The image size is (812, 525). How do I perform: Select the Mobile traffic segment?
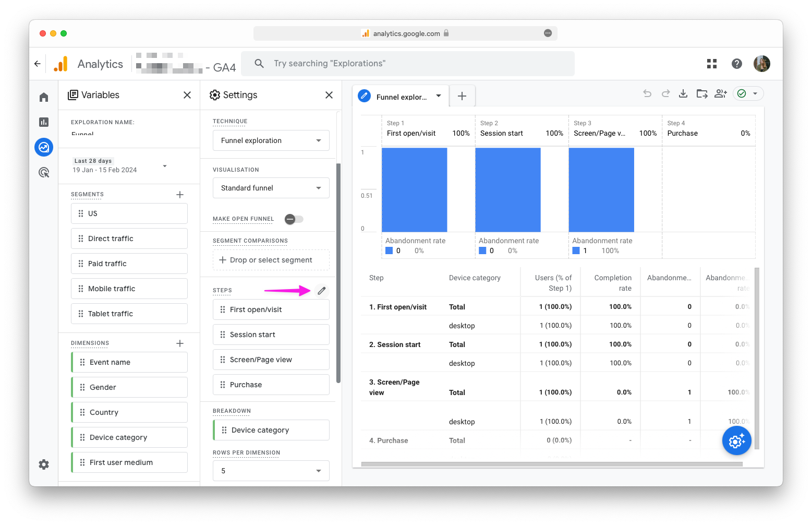129,289
